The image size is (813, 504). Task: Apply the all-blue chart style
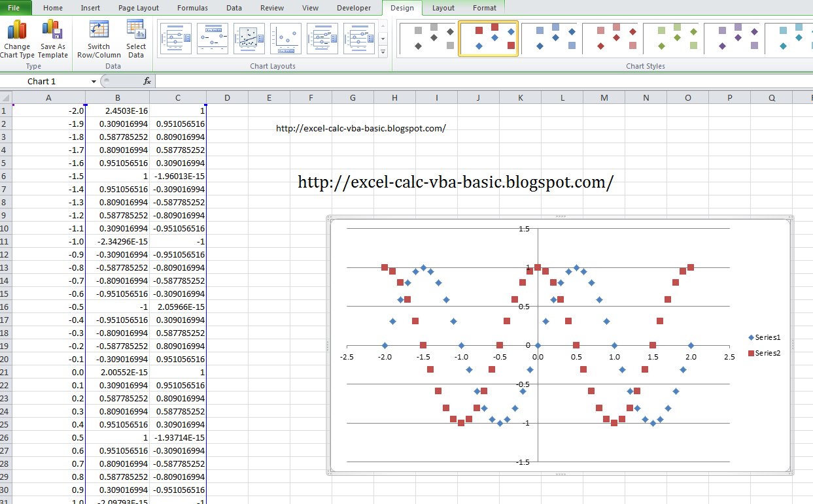coord(549,38)
